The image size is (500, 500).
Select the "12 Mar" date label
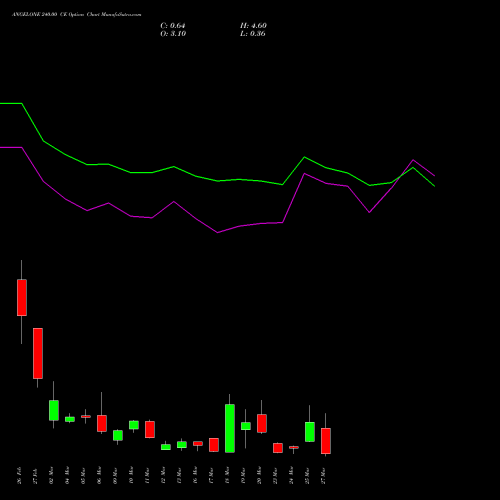point(163,475)
